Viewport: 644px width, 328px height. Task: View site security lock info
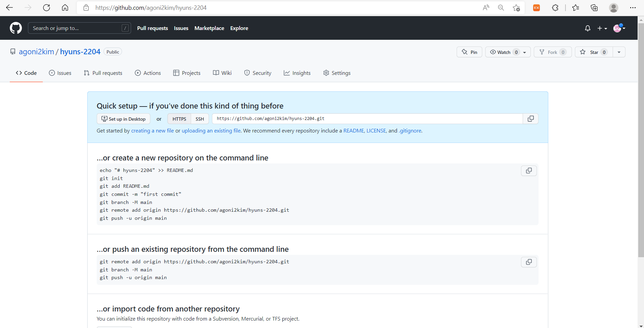pos(86,7)
